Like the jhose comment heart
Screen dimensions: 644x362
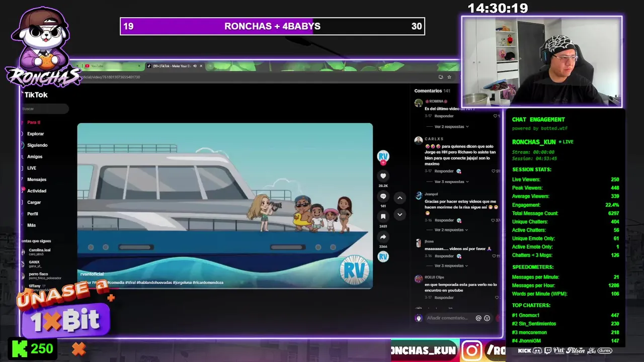[494, 256]
